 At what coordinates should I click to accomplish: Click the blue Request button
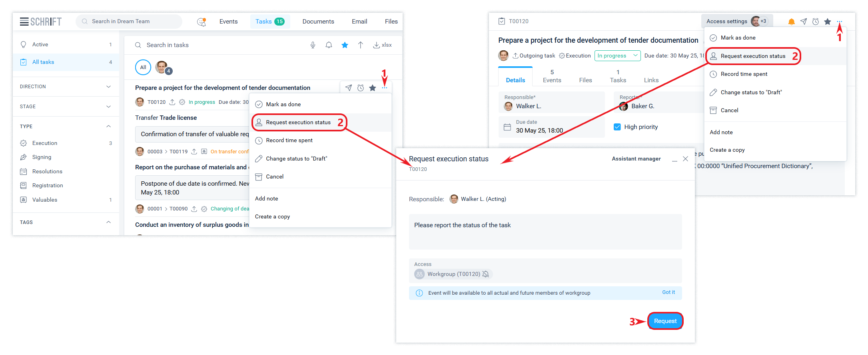click(665, 321)
